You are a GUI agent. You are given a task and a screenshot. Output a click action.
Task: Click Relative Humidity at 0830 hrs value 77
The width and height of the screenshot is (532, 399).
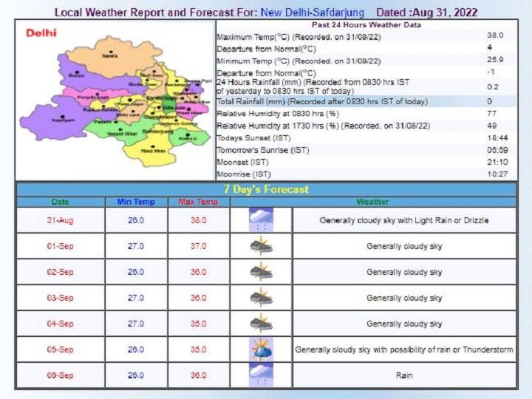coord(491,114)
